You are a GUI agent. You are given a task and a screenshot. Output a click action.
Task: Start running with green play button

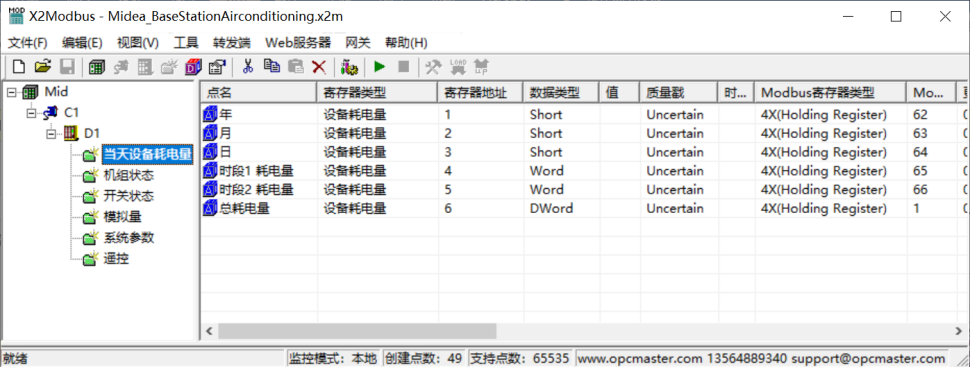pos(379,66)
